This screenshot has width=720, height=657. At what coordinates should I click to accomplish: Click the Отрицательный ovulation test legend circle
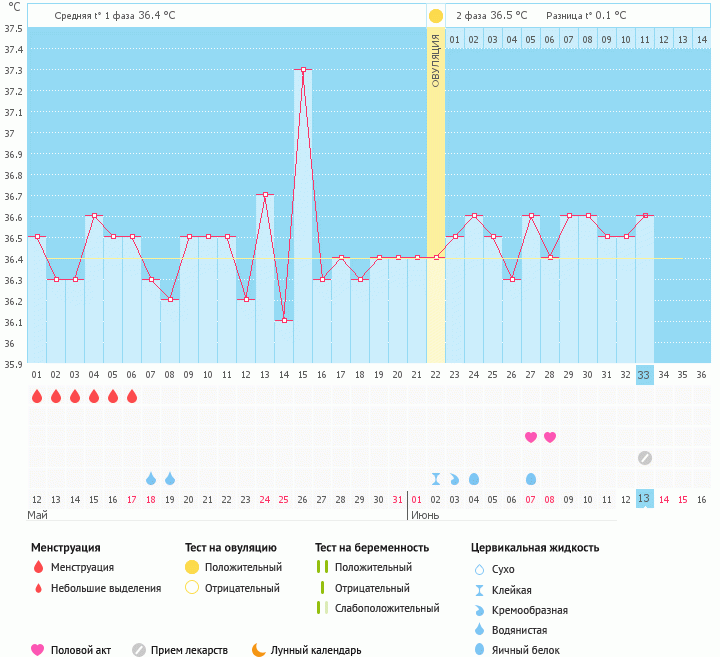click(192, 588)
